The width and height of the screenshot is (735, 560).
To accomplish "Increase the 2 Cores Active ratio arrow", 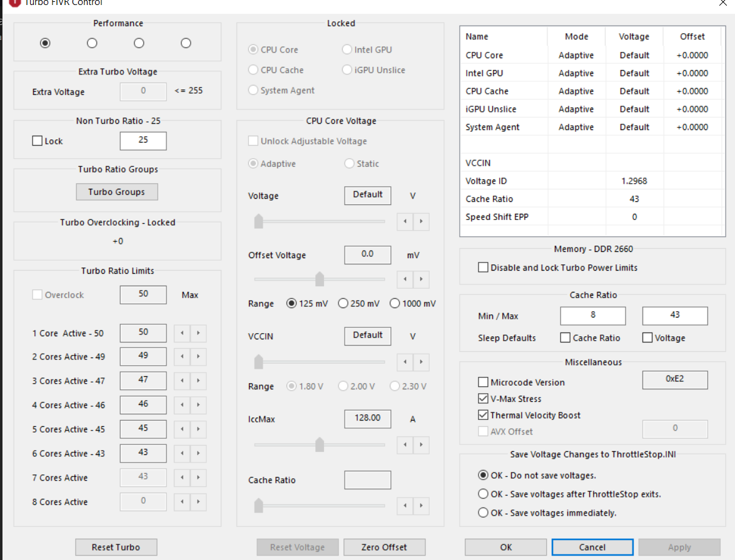I will [x=198, y=356].
